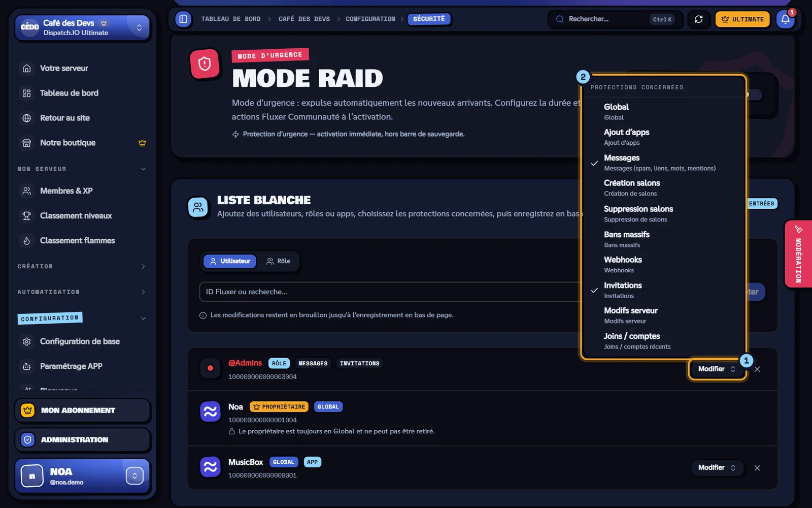Open MON ABONNEMENT

tap(82, 410)
